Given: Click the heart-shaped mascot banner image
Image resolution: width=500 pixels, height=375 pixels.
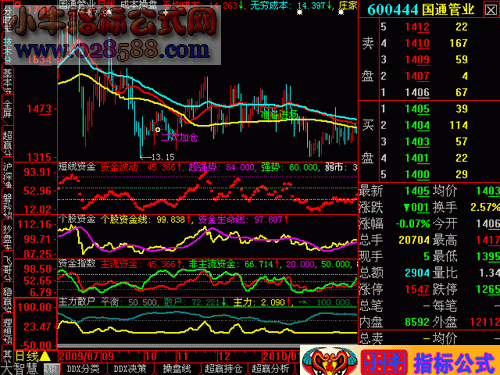Looking at the screenshot, I should (329, 360).
